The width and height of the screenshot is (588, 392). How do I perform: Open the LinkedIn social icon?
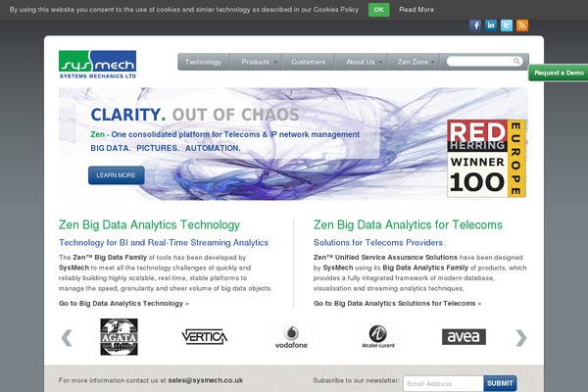pyautogui.click(x=491, y=25)
